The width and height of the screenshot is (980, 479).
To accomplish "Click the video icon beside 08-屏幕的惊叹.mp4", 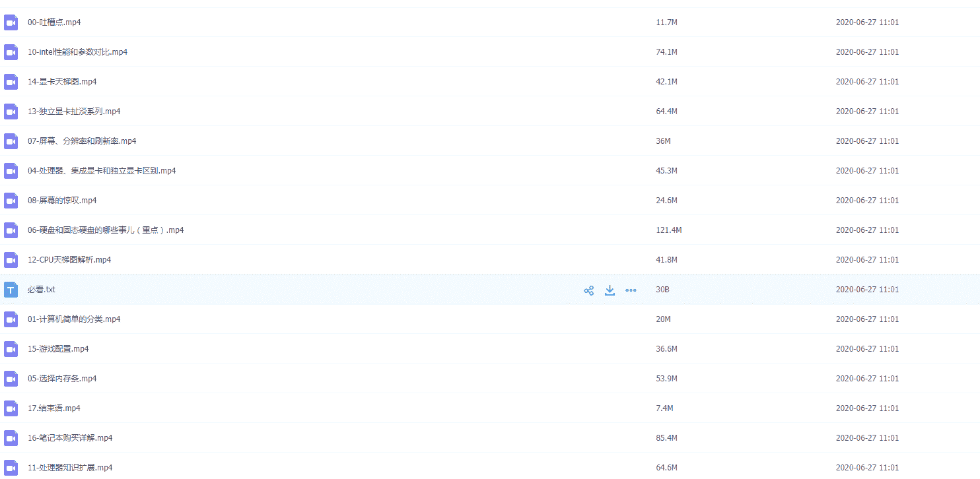I will pyautogui.click(x=11, y=201).
